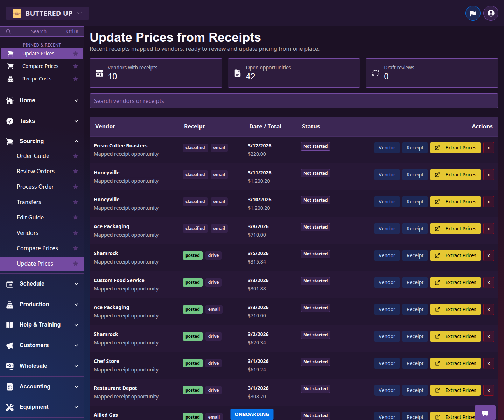This screenshot has width=504, height=420.
Task: Click the Equipment wrench icon
Action: pyautogui.click(x=9, y=407)
